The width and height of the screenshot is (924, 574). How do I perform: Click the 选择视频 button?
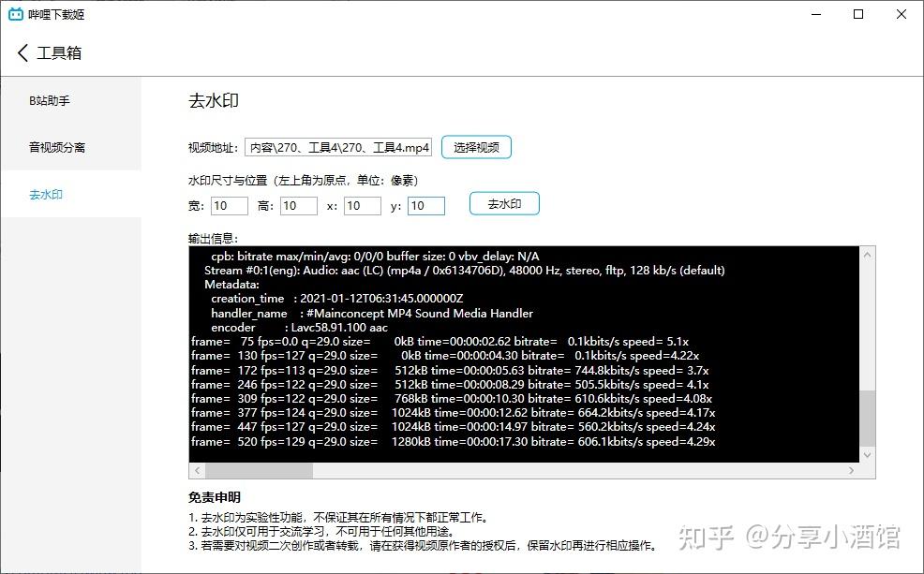coord(476,147)
